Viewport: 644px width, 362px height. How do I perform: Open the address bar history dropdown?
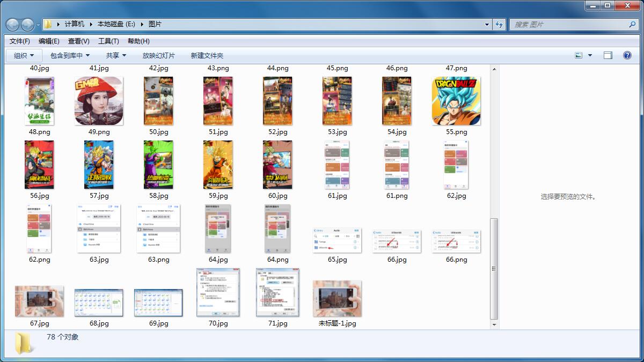486,24
